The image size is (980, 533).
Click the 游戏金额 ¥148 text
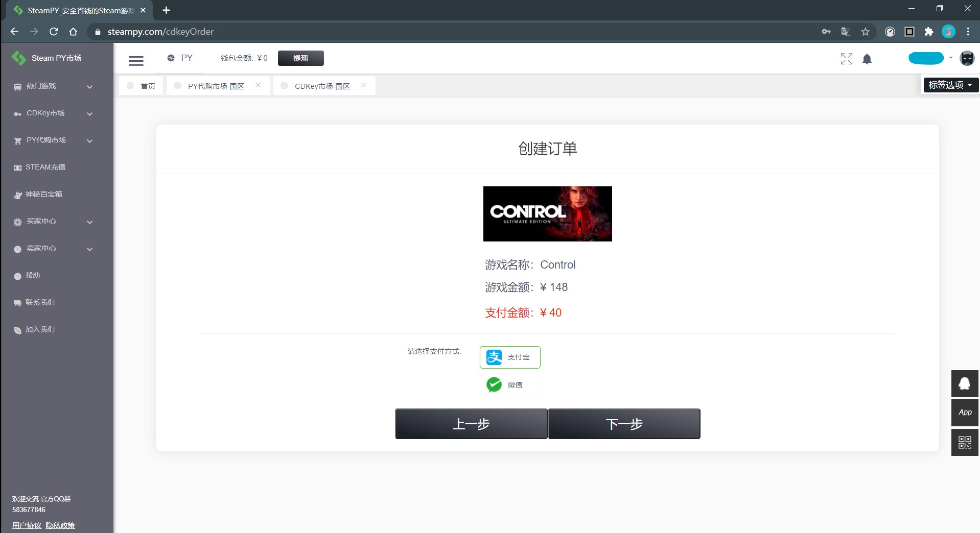(x=526, y=287)
